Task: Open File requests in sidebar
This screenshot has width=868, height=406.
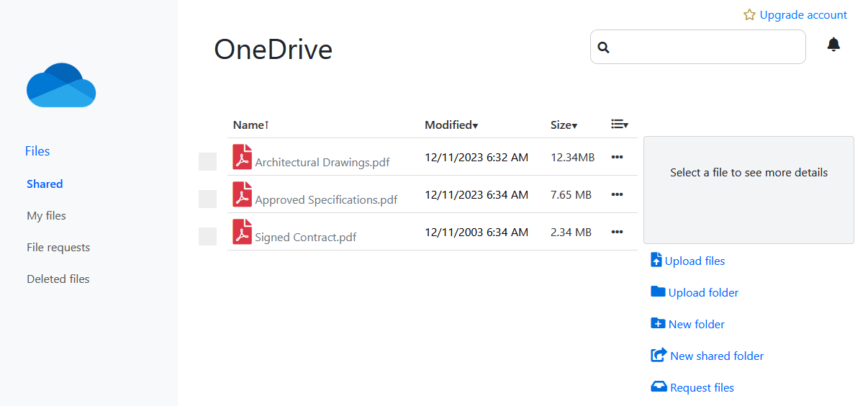Action: [58, 248]
